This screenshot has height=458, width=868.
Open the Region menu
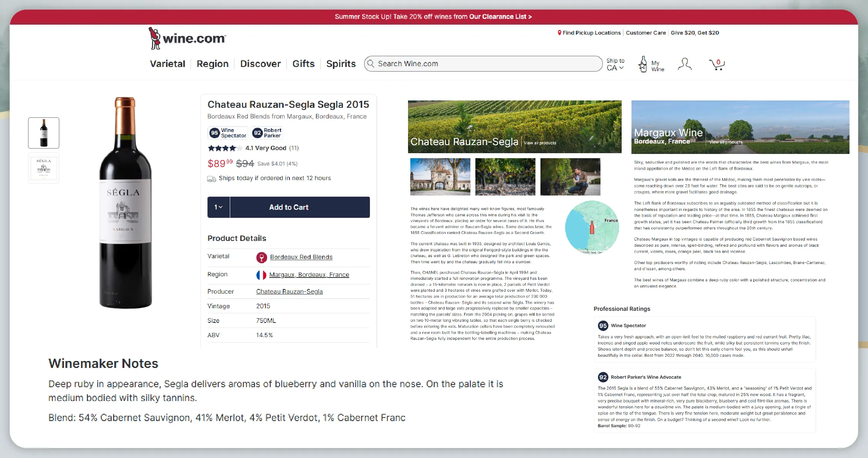tap(212, 64)
